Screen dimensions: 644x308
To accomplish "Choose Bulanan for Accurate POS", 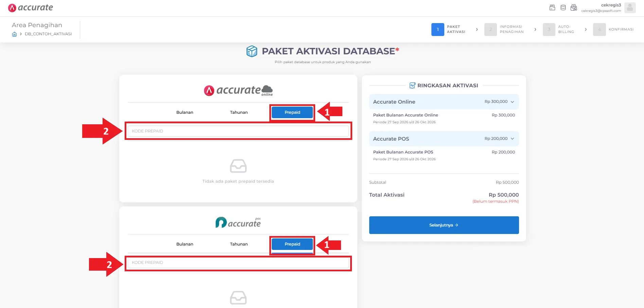I will tap(185, 244).
